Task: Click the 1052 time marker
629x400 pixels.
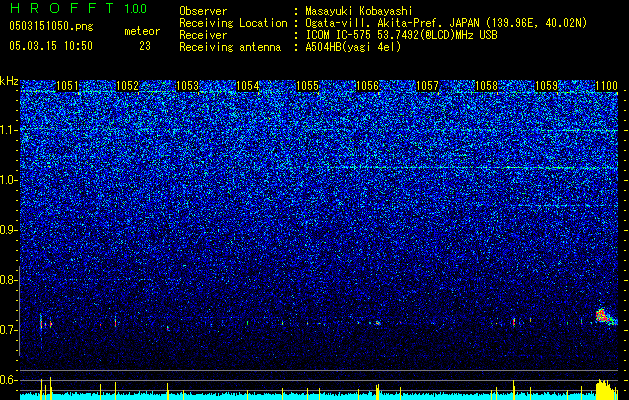Action: pyautogui.click(x=127, y=86)
